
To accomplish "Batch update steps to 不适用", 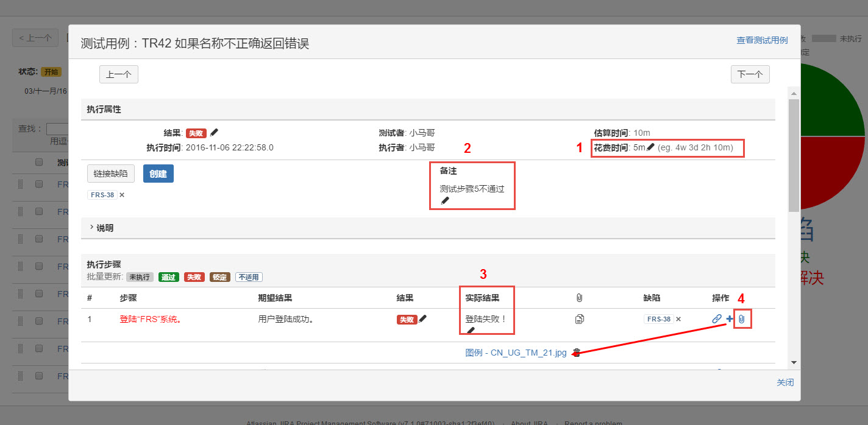I will [x=249, y=277].
